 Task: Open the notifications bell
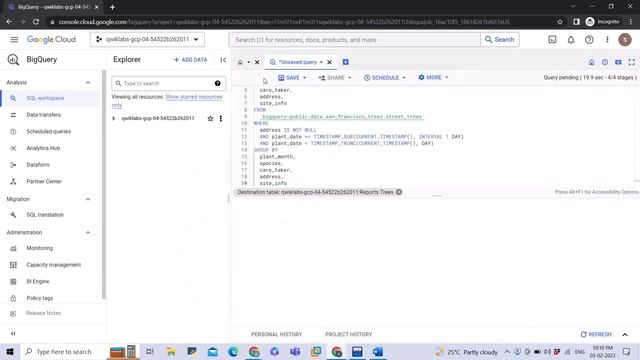(x=571, y=40)
